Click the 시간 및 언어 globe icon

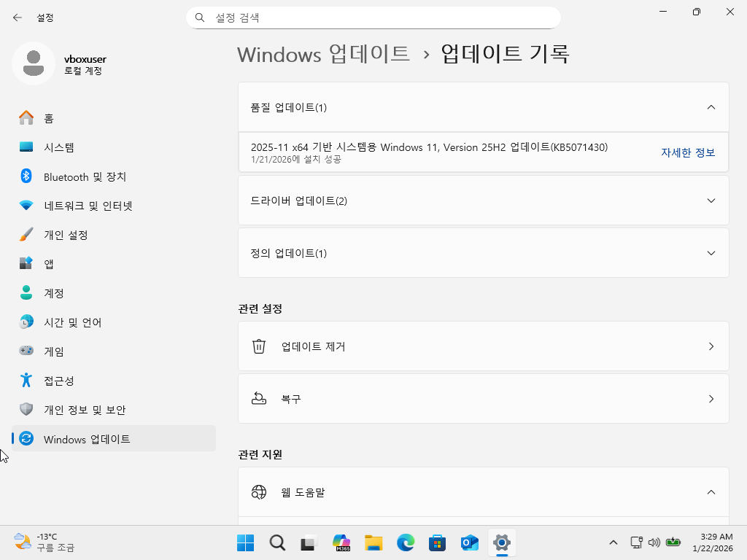coord(26,322)
